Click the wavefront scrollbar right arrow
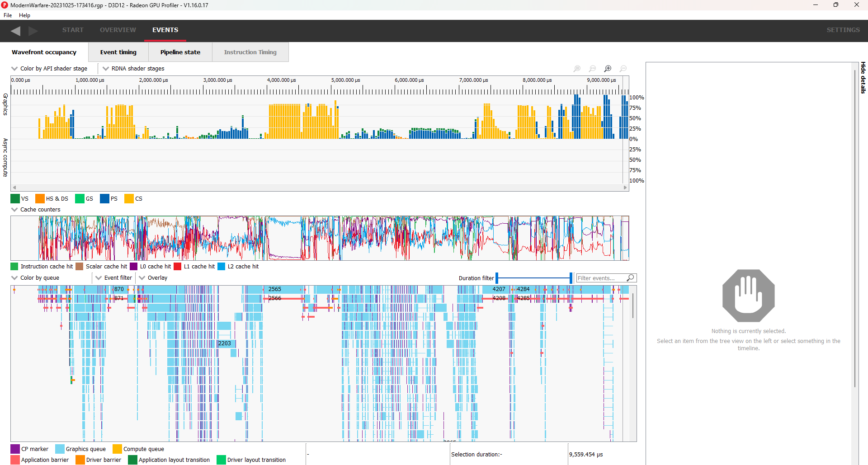Viewport: 868px width, 465px height. (x=625, y=188)
